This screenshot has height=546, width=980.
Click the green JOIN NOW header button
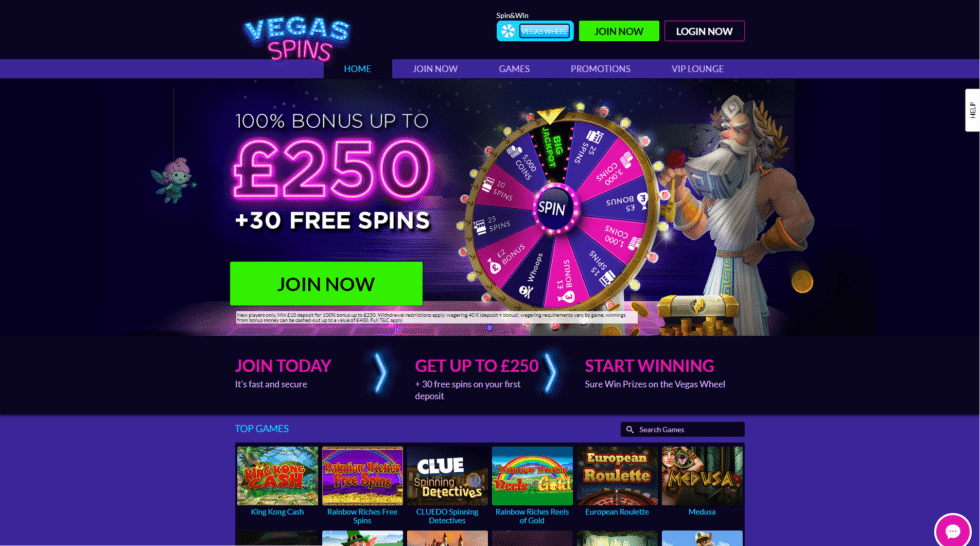pos(619,31)
